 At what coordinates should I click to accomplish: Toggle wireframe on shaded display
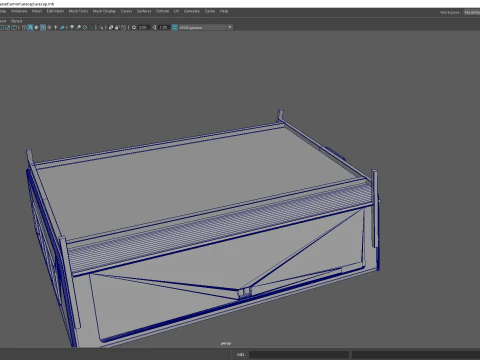pos(43,27)
